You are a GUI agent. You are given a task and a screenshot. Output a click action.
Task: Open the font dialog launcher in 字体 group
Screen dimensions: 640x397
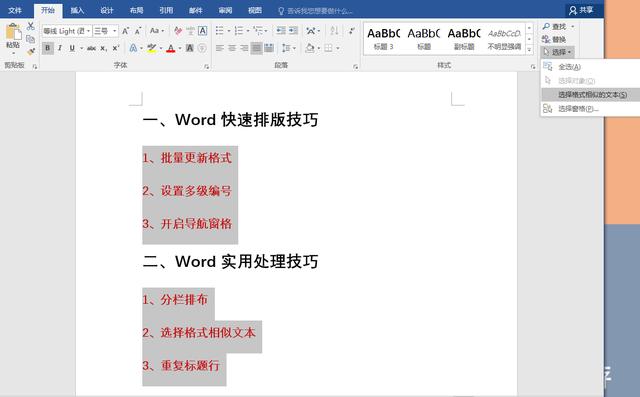207,67
